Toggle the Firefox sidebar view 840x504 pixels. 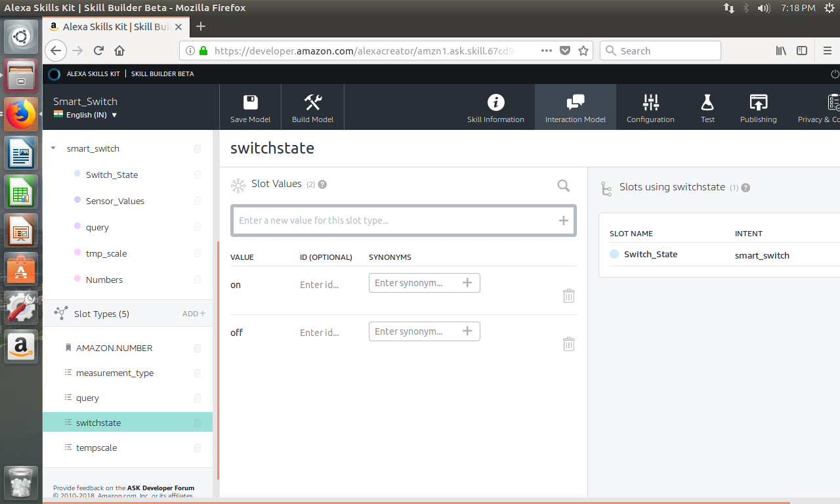802,51
